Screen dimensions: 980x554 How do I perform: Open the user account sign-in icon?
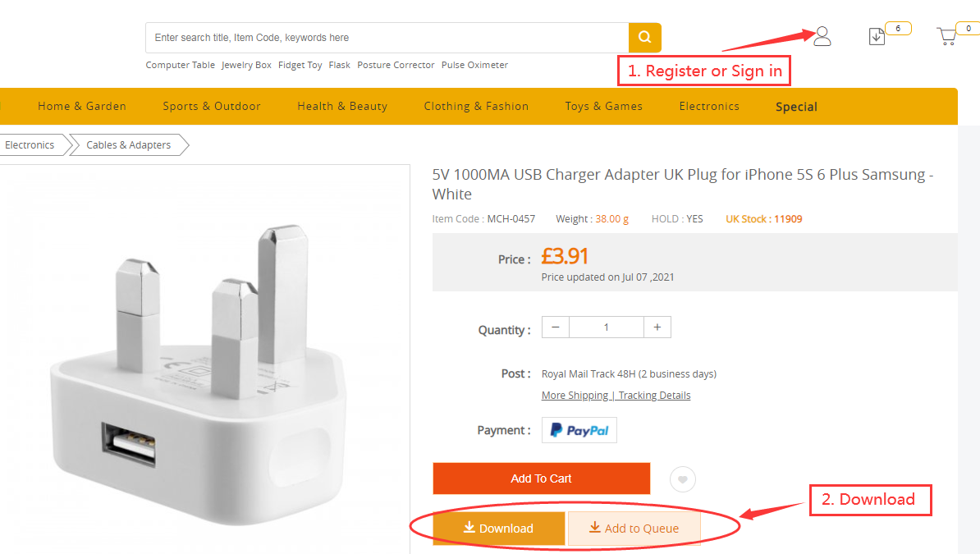point(822,36)
